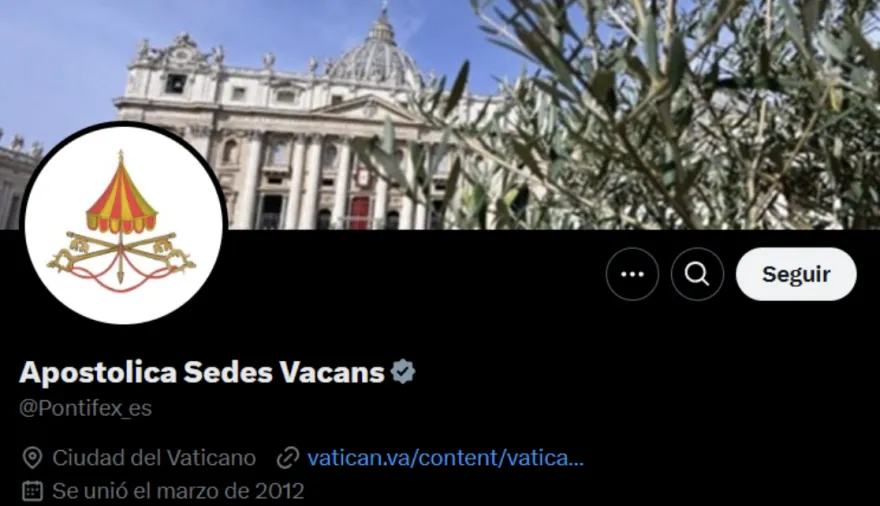This screenshot has width=880, height=506.
Task: Select the Apostolica Sedes Vacans display name
Action: (202, 372)
